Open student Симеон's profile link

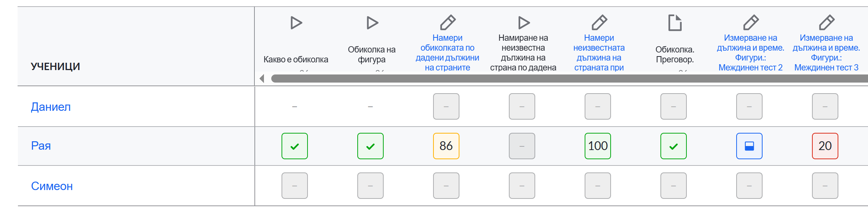(x=52, y=186)
